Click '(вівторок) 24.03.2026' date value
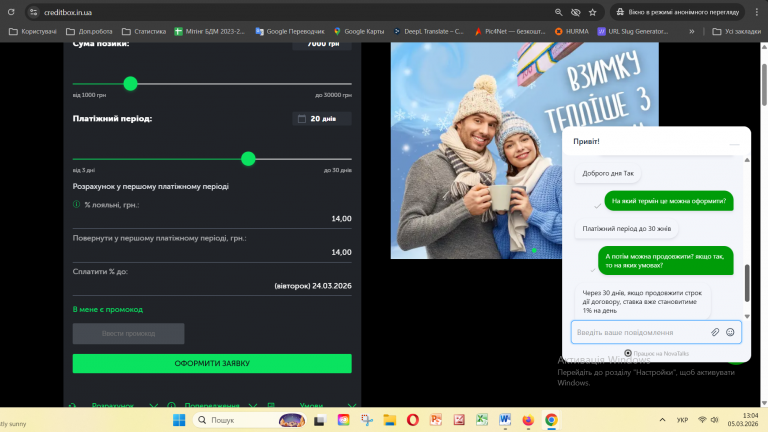This screenshot has height=432, width=768. (x=312, y=286)
